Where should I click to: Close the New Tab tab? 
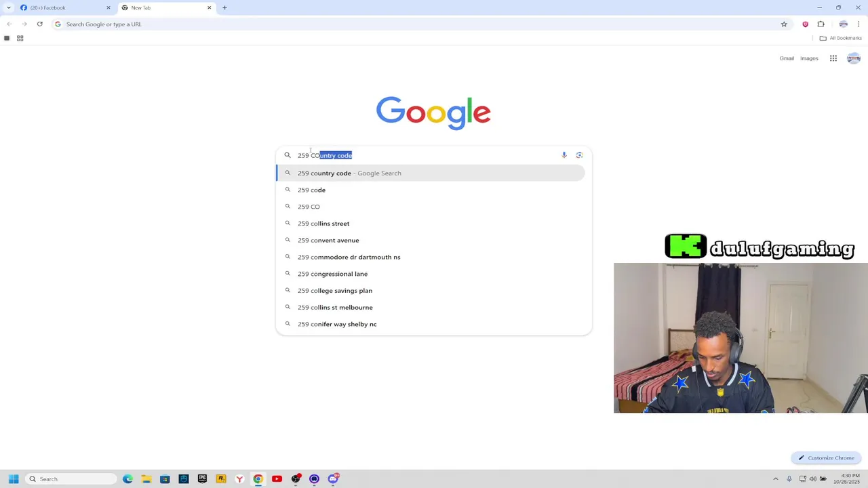(209, 7)
